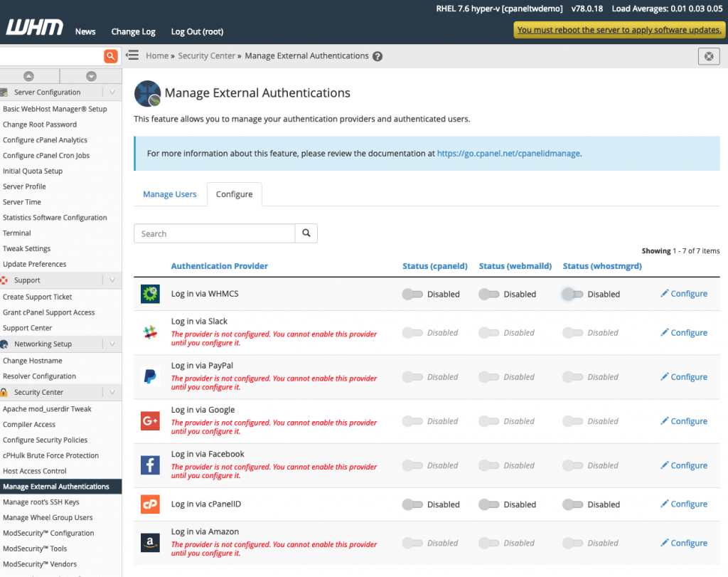Image resolution: width=728 pixels, height=577 pixels.
Task: Toggle WHMCS cpaneld status switch
Action: pyautogui.click(x=412, y=294)
